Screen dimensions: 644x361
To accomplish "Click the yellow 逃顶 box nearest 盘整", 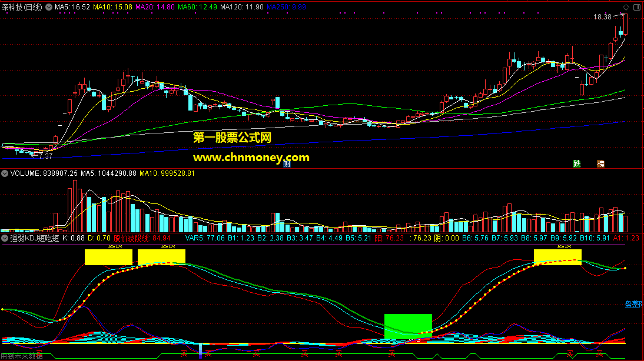I will (x=557, y=257).
